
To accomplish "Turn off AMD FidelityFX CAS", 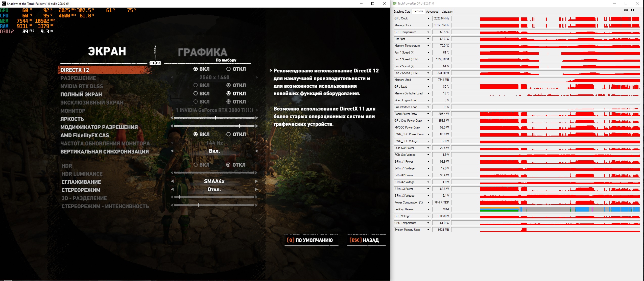I will coord(229,134).
